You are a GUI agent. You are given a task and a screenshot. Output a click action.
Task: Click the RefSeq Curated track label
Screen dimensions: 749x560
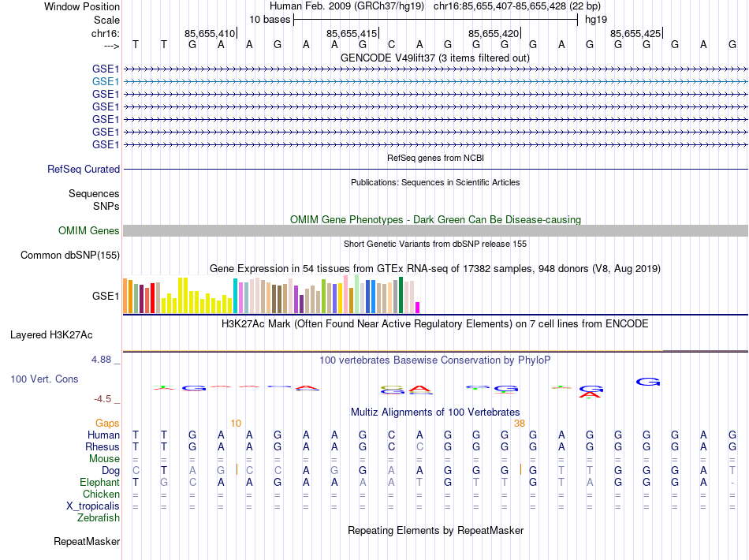(x=84, y=169)
